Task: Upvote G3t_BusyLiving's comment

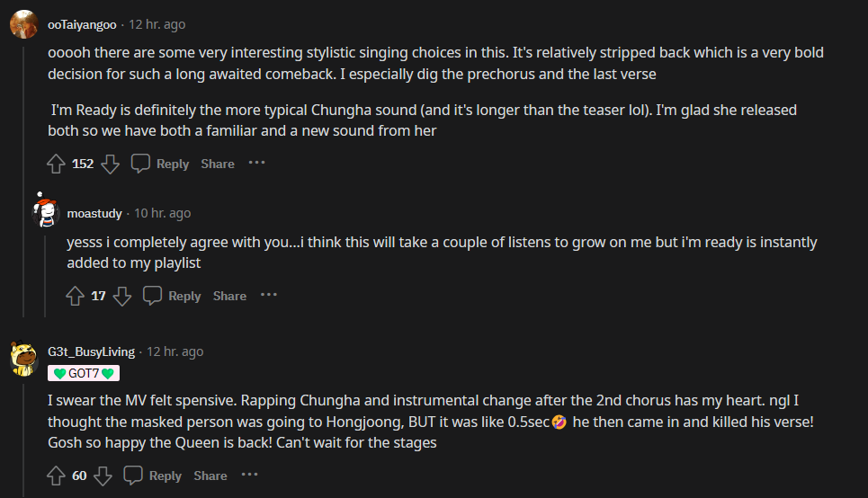Action: (56, 476)
